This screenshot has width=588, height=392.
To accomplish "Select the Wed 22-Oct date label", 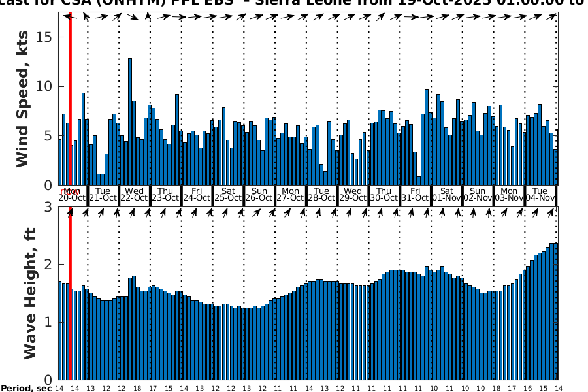I will (134, 195).
